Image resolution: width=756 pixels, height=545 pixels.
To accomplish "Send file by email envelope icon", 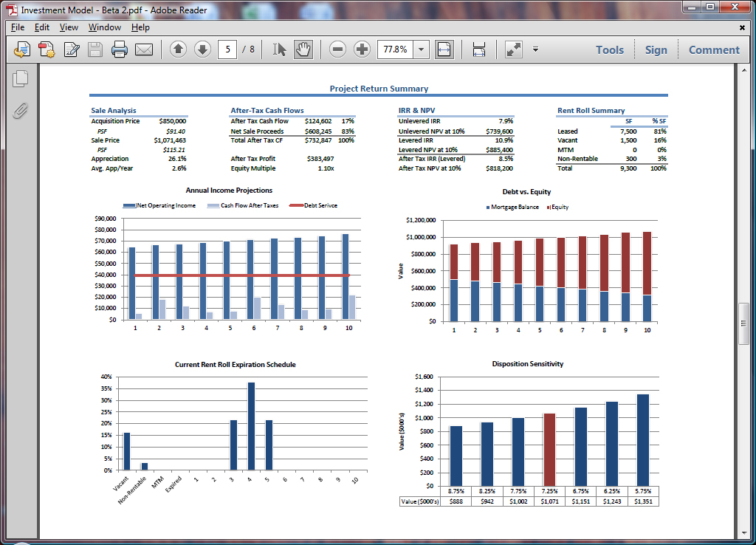I will click(144, 49).
